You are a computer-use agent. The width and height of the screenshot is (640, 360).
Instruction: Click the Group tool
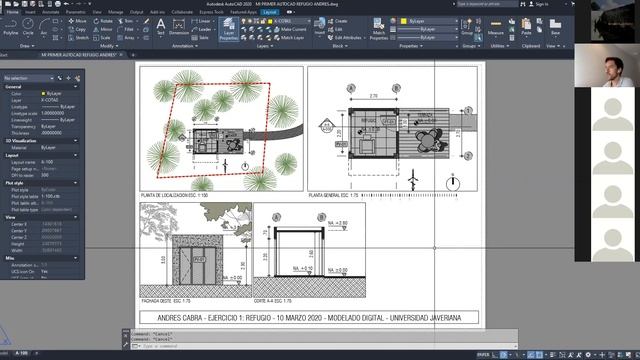pos(467,27)
